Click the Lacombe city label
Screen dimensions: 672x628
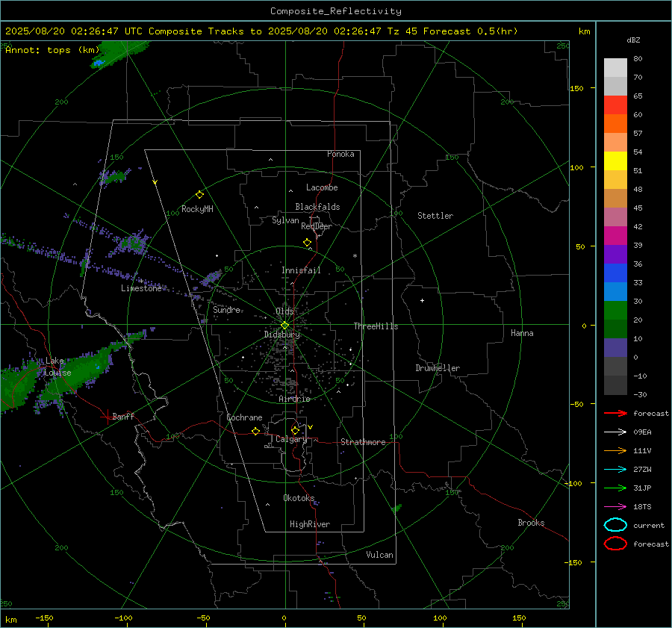point(322,187)
